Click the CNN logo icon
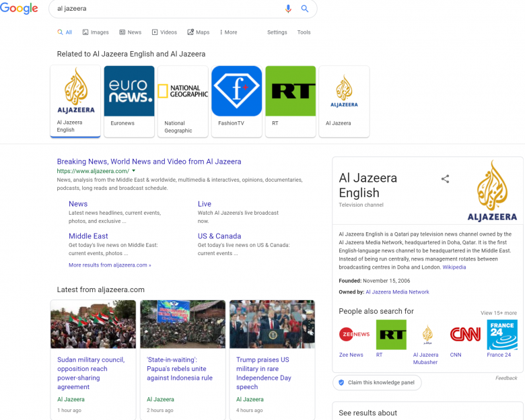Screen dimensions: 525x420 tap(465, 335)
